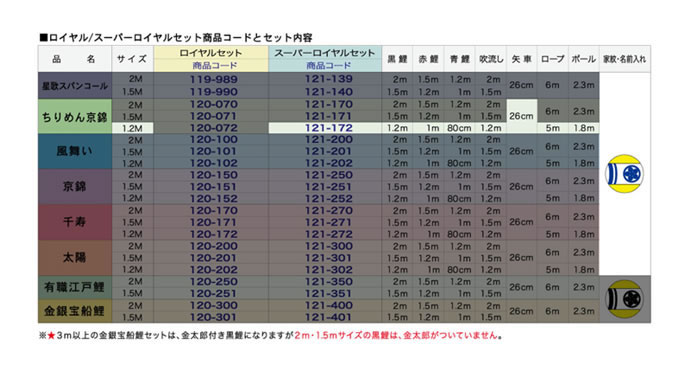Select product code 121-400
The image size is (690, 370).
[x=329, y=305]
